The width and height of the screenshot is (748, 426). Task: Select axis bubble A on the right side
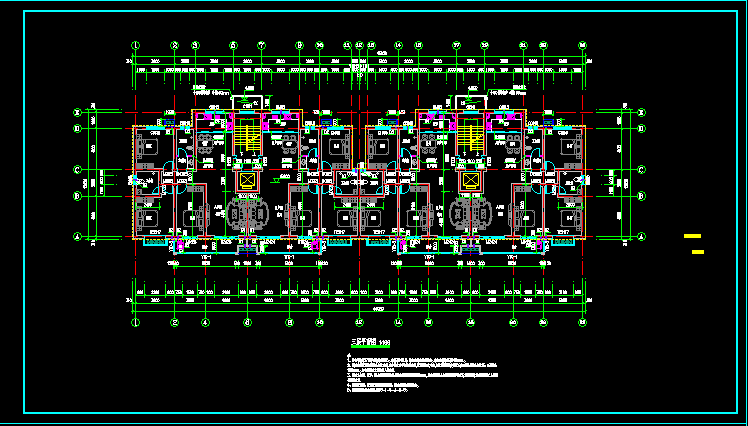point(642,237)
